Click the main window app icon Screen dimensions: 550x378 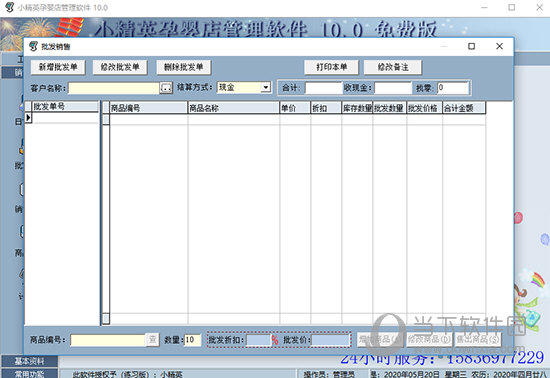click(x=9, y=7)
